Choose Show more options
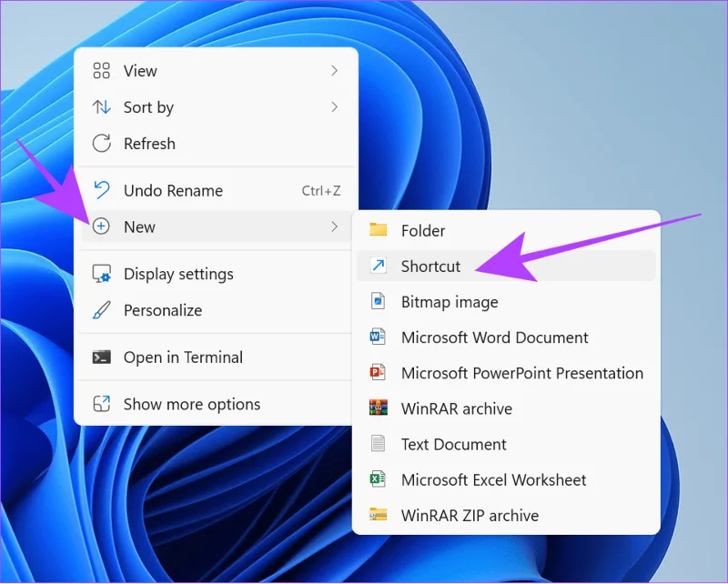Viewport: 728px width, 584px height. pyautogui.click(x=216, y=404)
